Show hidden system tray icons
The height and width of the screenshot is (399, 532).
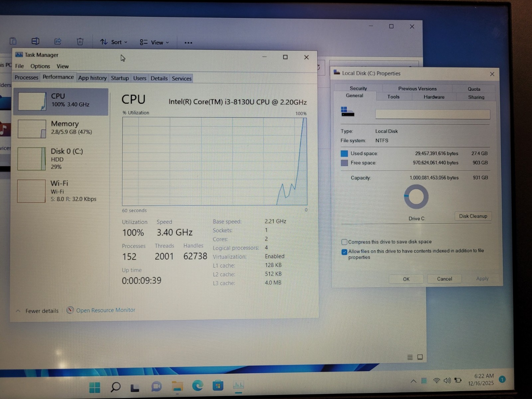click(413, 381)
